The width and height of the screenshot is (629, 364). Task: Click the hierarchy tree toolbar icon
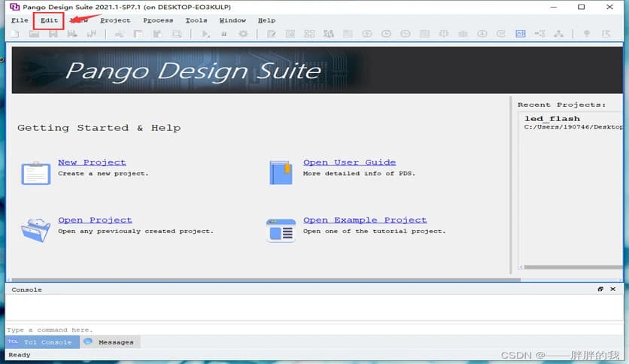558,34
